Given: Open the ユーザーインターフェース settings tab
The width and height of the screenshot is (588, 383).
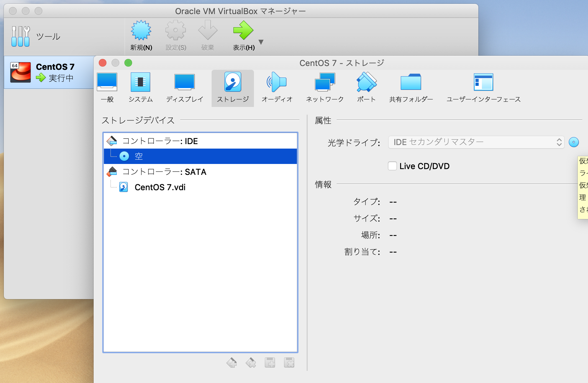Looking at the screenshot, I should 483,88.
